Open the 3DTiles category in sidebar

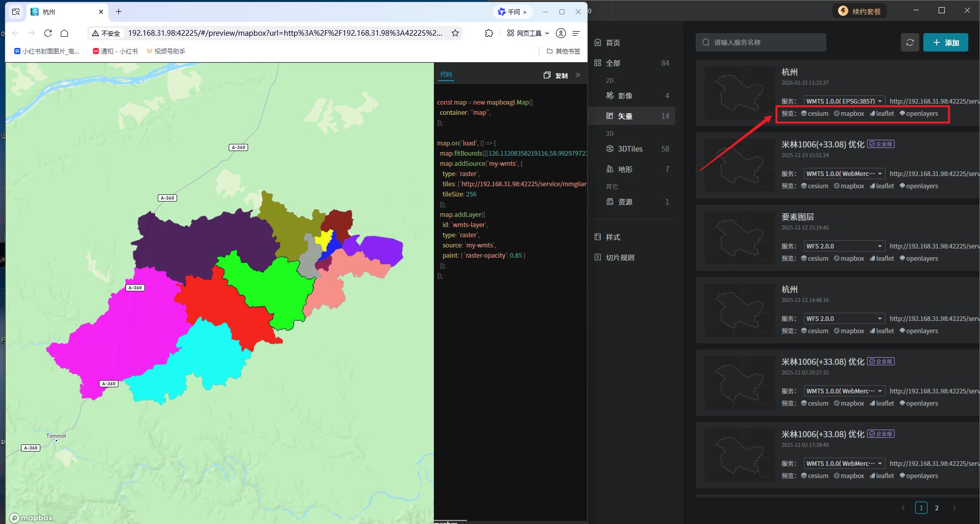coord(630,149)
